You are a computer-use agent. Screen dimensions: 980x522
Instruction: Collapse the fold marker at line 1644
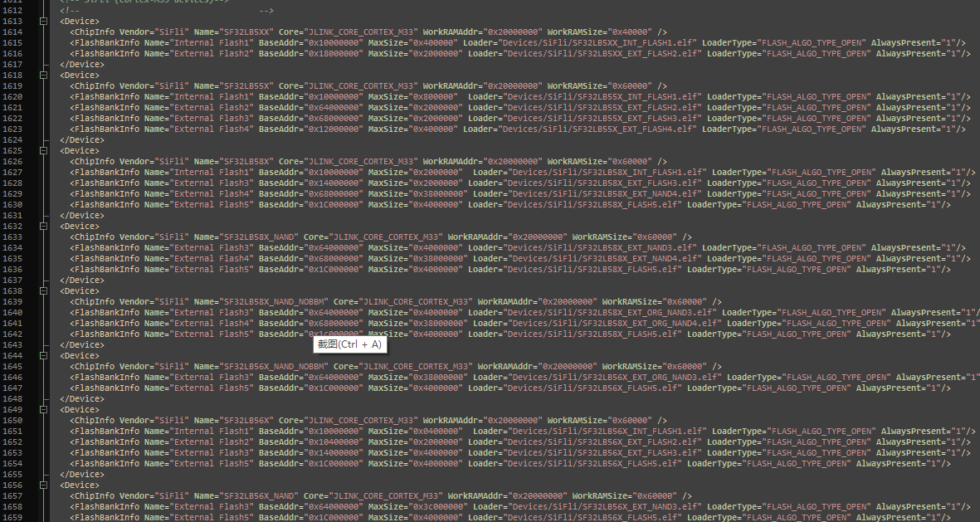[43, 355]
